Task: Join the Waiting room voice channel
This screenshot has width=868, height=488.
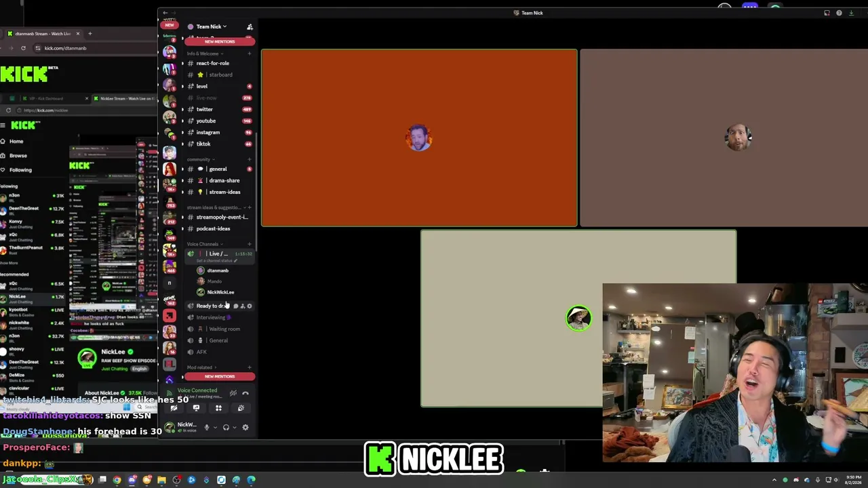Action: [x=218, y=329]
